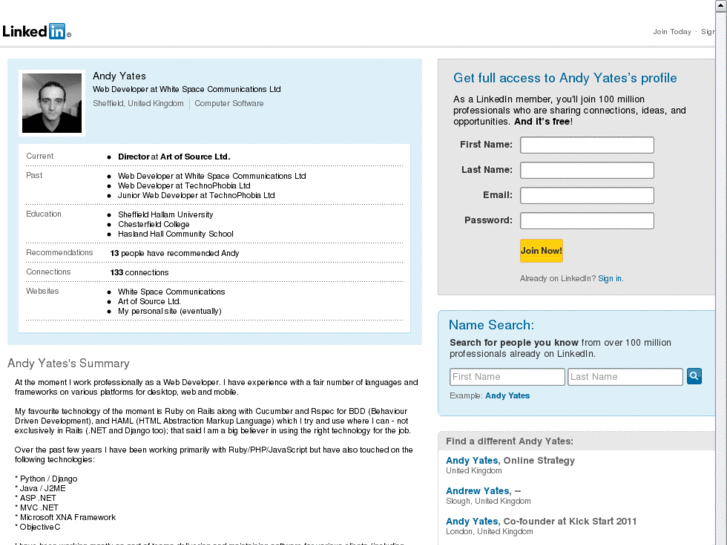Click 'Microsoft XNA Framework' in the summary

tap(68, 517)
